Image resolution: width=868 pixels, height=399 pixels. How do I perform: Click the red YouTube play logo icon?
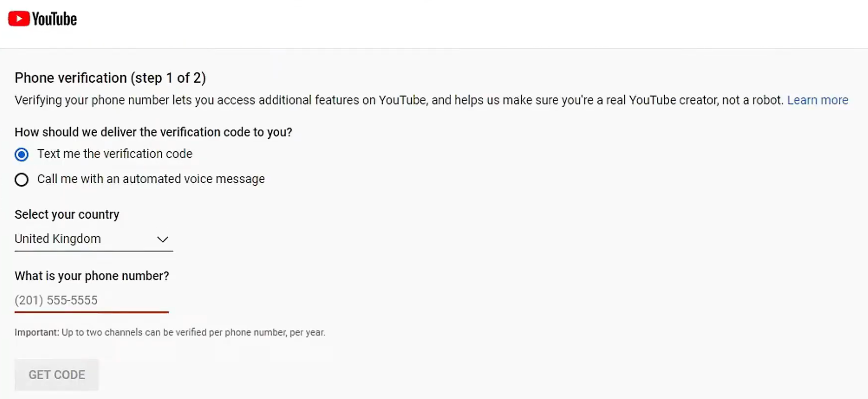pos(19,19)
